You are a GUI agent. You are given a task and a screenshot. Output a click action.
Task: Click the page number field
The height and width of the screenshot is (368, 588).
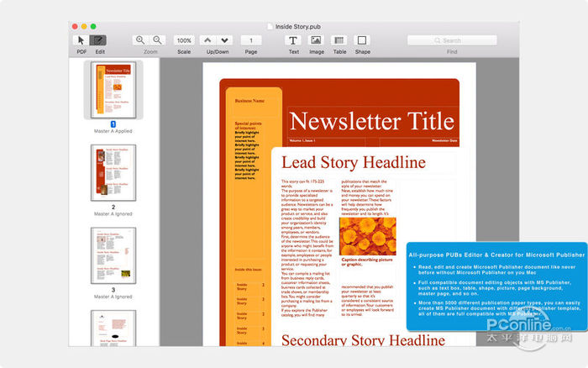coord(250,39)
